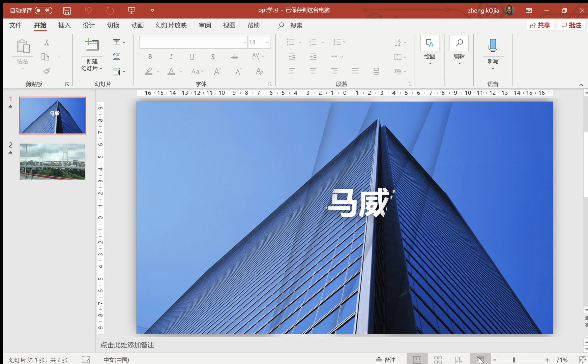This screenshot has width=588, height=364.
Task: Select slide 2 thumbnail in sidebar
Action: click(x=52, y=161)
